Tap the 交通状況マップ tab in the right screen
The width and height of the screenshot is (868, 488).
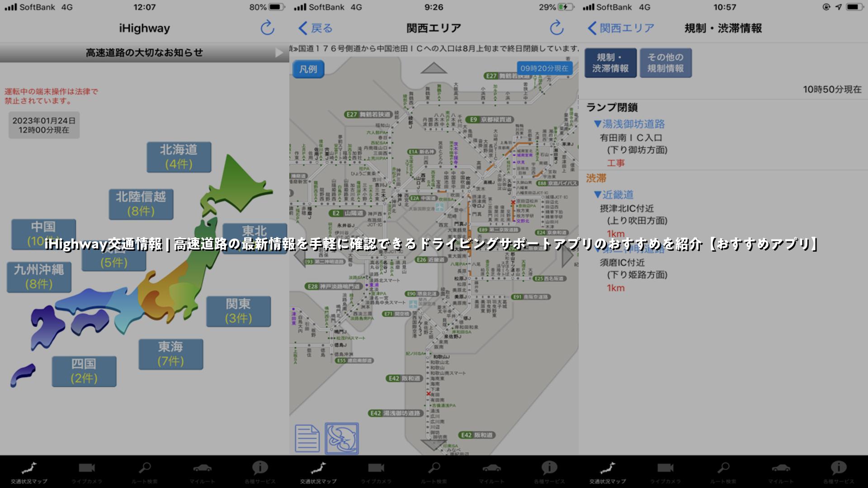point(608,472)
